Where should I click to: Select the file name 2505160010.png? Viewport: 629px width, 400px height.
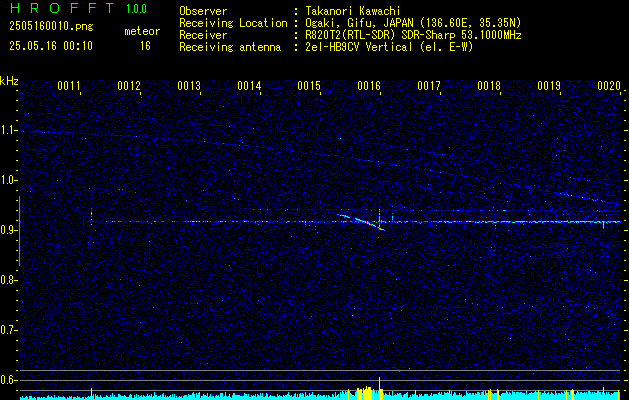[x=51, y=27]
